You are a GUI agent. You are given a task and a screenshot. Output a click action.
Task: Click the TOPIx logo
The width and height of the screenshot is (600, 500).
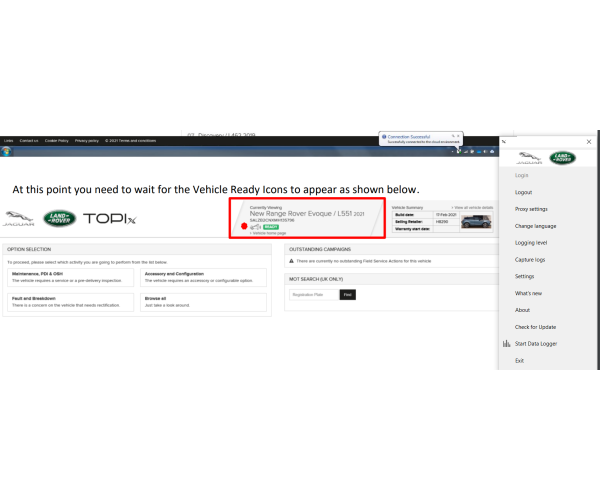[x=109, y=218]
